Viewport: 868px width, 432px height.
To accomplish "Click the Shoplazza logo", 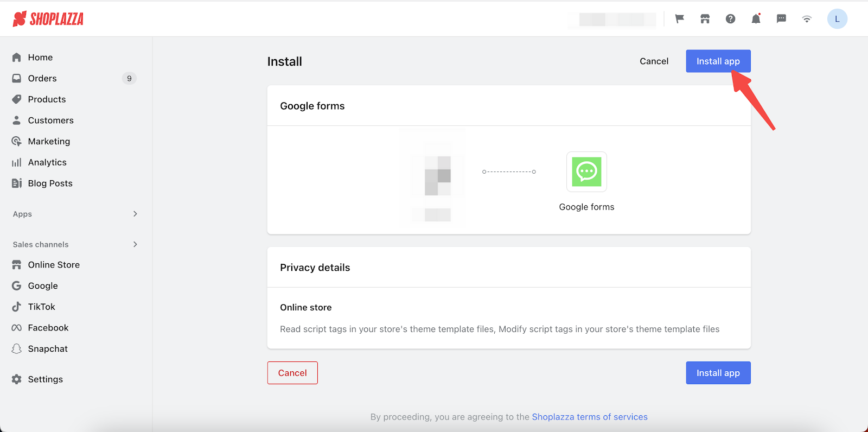I will coord(48,19).
